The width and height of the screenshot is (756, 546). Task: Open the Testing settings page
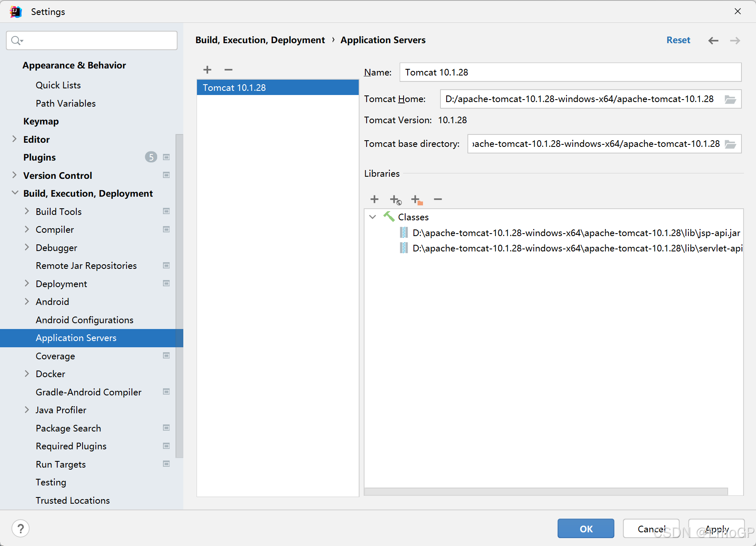(51, 482)
